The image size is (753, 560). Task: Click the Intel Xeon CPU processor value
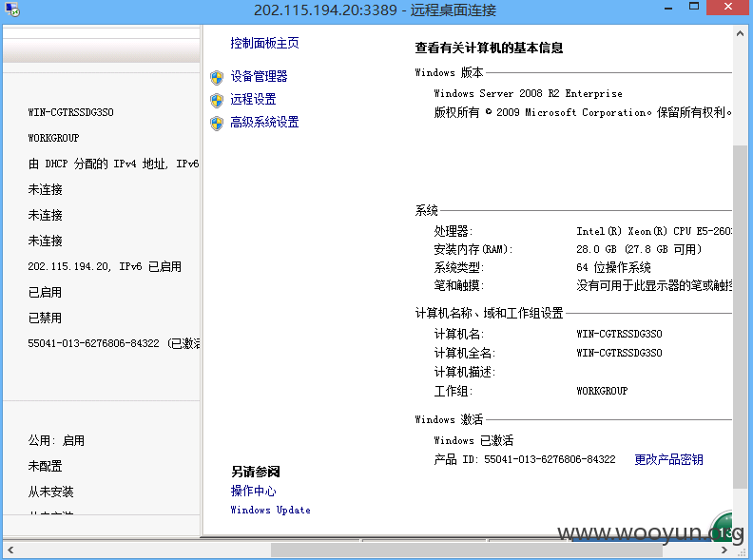[653, 231]
